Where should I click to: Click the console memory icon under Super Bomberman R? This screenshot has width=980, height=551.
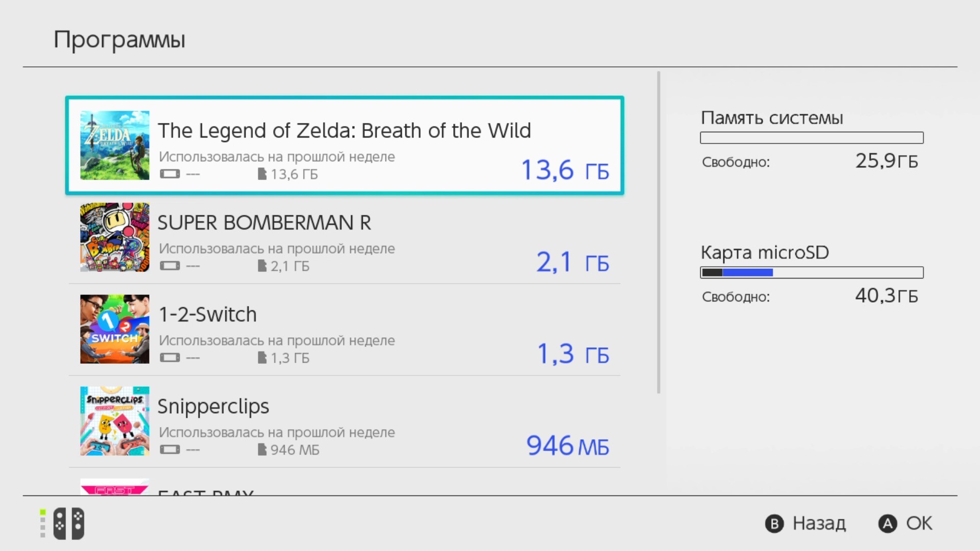point(170,266)
